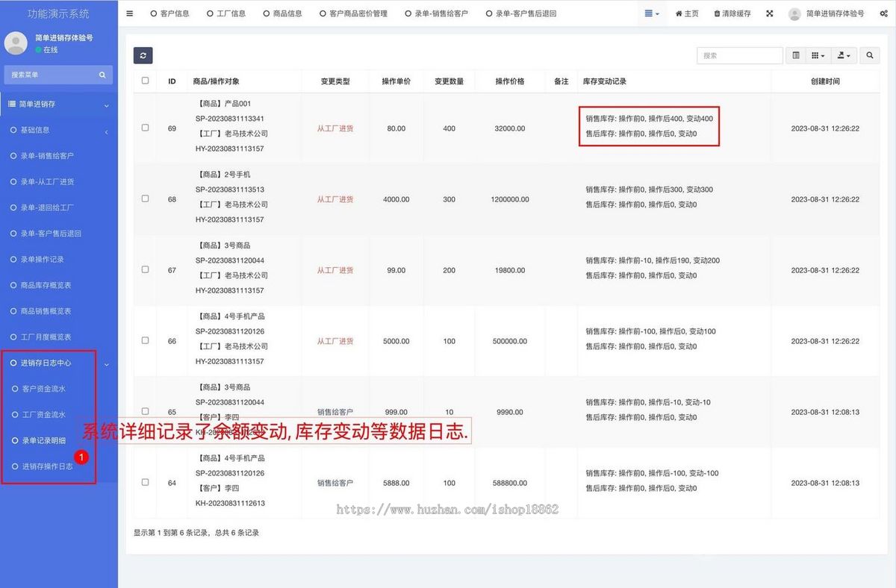Check the checkbox for record ID 64

[x=144, y=481]
